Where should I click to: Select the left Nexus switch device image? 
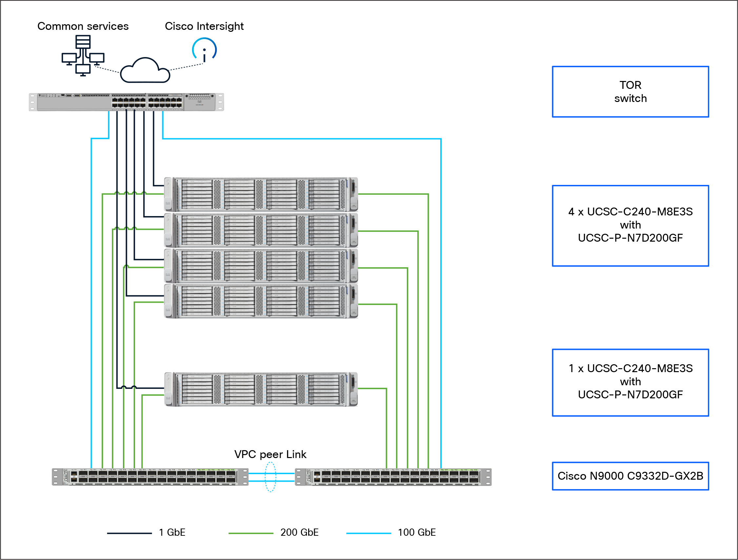tap(150, 477)
